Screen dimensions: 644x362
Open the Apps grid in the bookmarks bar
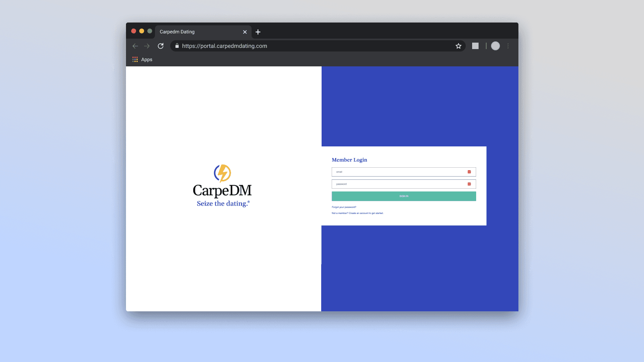(135, 60)
